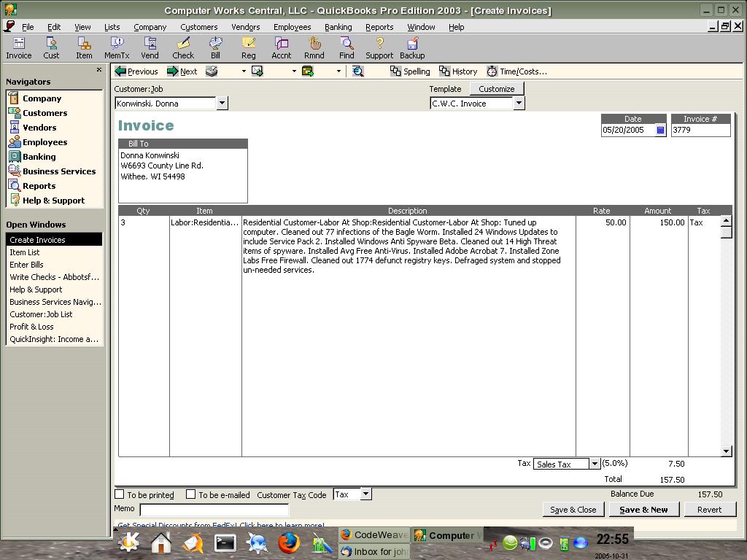
Task: Open the C.W.C. Invoice template dropdown
Action: 519,103
